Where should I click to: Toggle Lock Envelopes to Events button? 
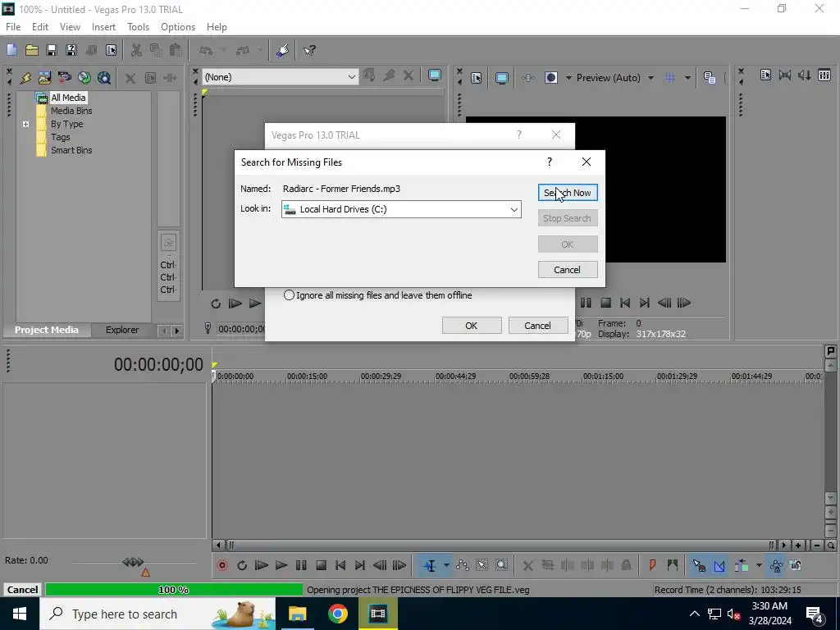776,565
